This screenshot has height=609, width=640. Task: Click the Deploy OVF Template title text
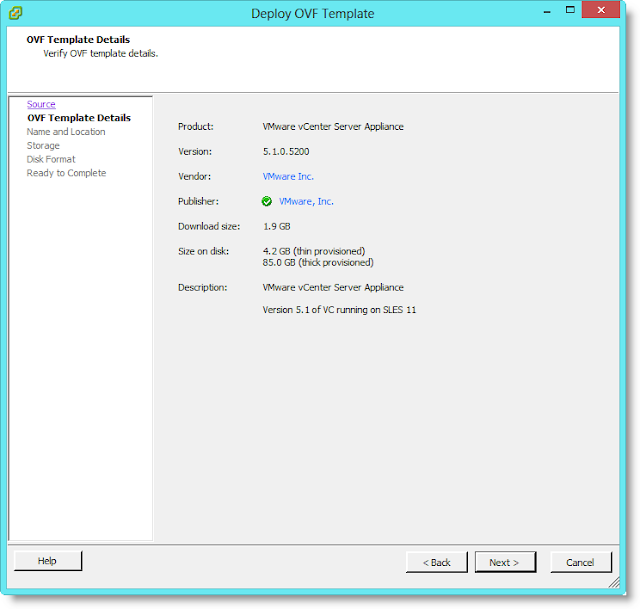(x=313, y=13)
